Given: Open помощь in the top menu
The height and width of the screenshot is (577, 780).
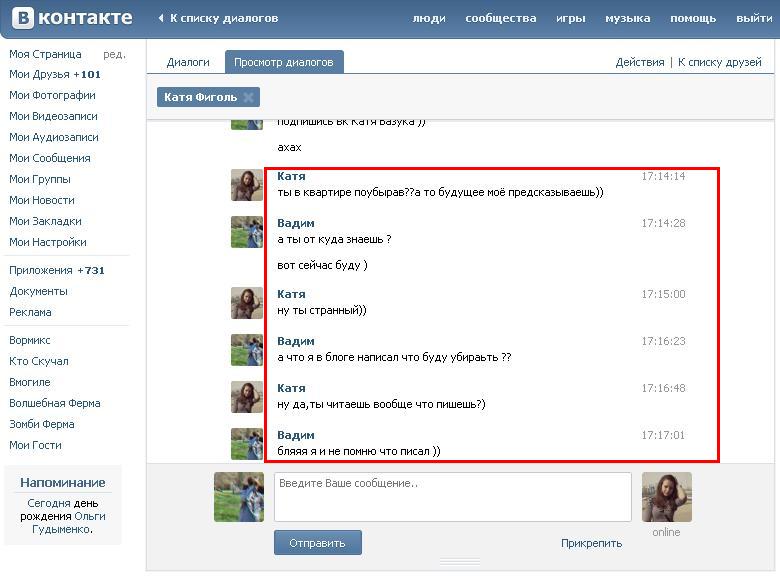Looking at the screenshot, I should click(x=693, y=18).
